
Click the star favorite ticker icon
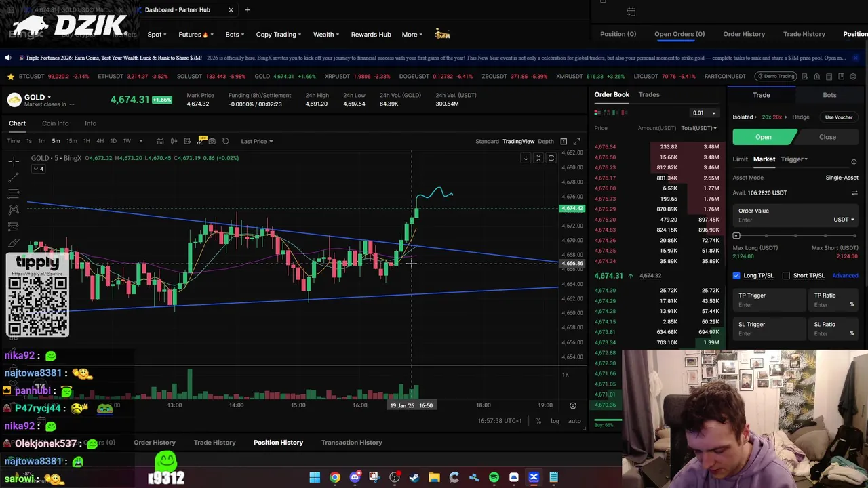coord(10,77)
